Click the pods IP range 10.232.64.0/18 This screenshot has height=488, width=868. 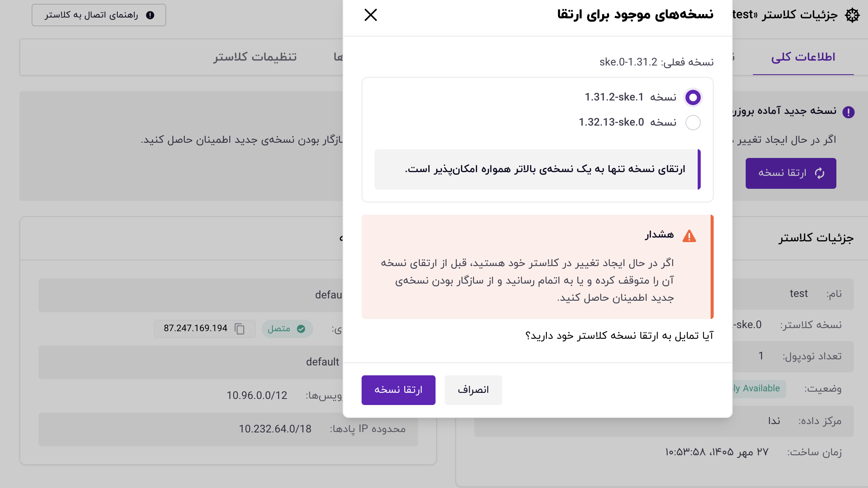tap(275, 429)
